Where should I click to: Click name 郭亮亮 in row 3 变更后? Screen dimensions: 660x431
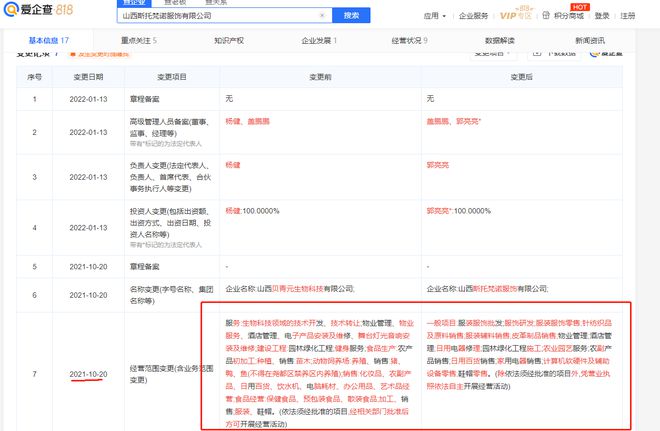pos(438,165)
